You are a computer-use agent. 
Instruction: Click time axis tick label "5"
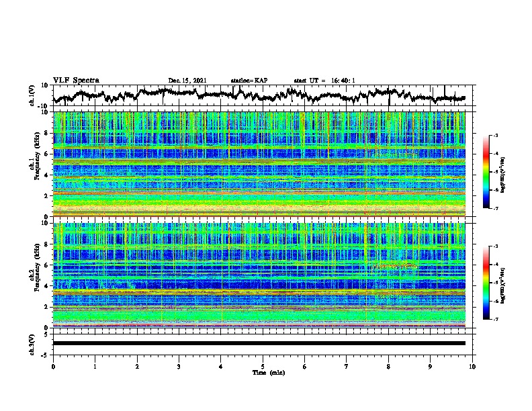point(263,367)
